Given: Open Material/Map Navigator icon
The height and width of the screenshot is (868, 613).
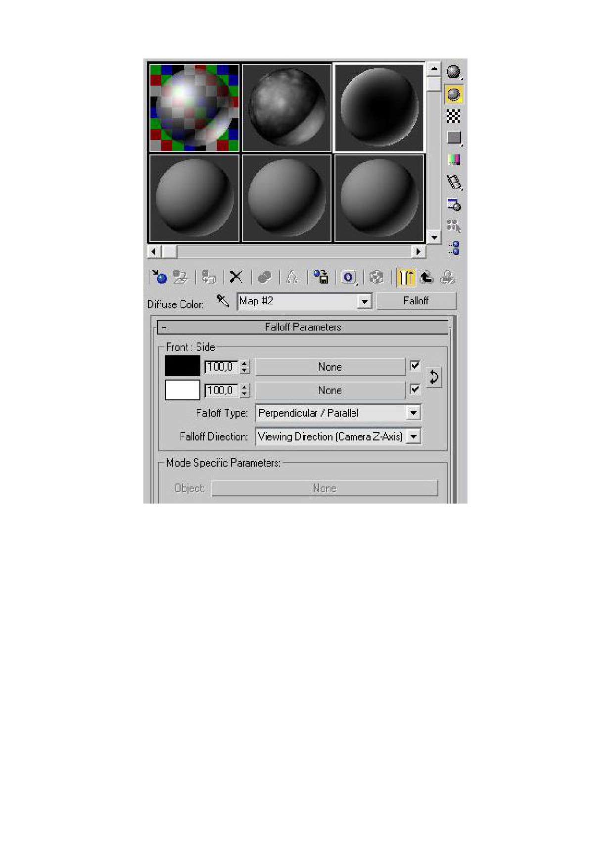Looking at the screenshot, I should 453,248.
